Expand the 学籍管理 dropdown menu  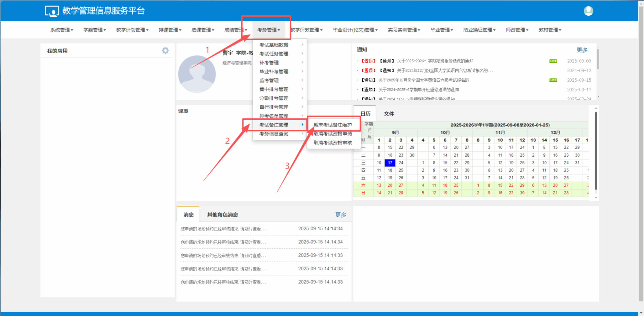click(x=94, y=30)
